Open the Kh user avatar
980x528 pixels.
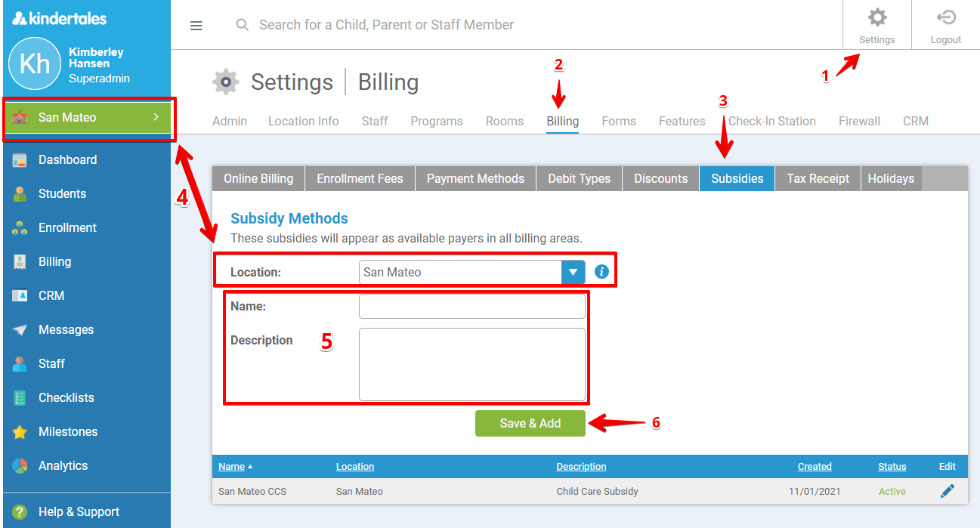tap(35, 63)
